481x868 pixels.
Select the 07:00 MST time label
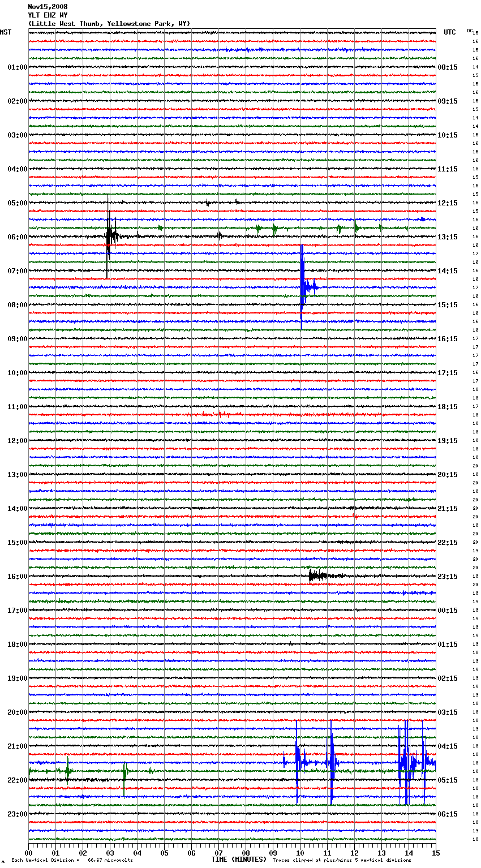coord(18,271)
